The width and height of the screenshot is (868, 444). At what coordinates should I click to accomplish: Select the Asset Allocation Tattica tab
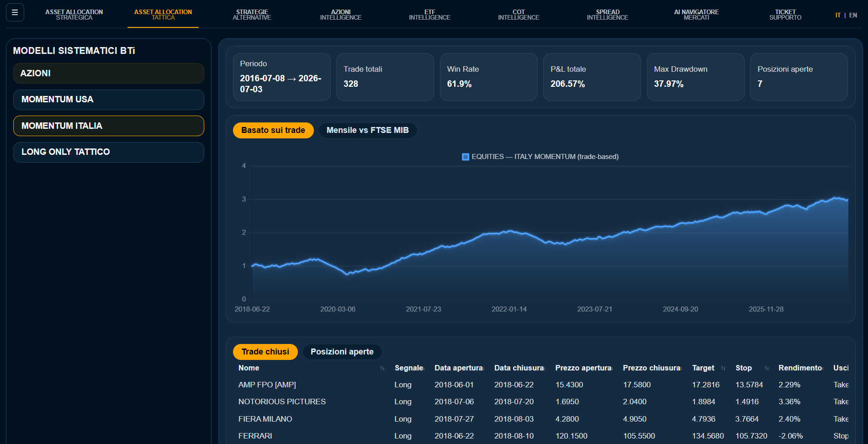click(x=163, y=15)
